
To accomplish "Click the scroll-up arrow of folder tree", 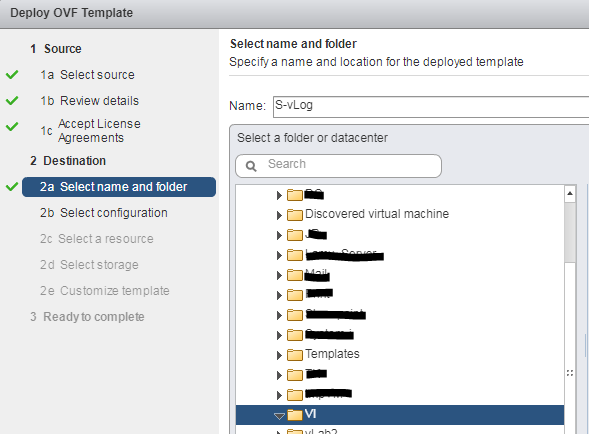I will [x=570, y=194].
